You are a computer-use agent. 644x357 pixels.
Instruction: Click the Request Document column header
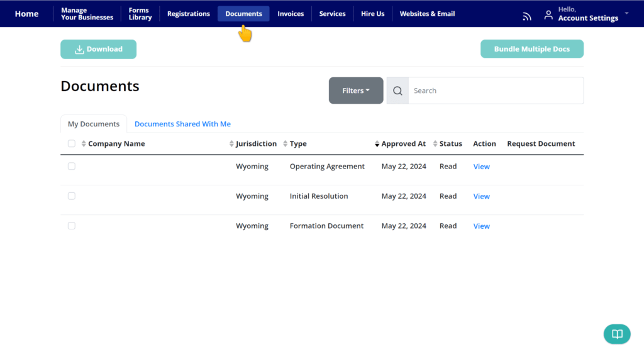pyautogui.click(x=541, y=144)
